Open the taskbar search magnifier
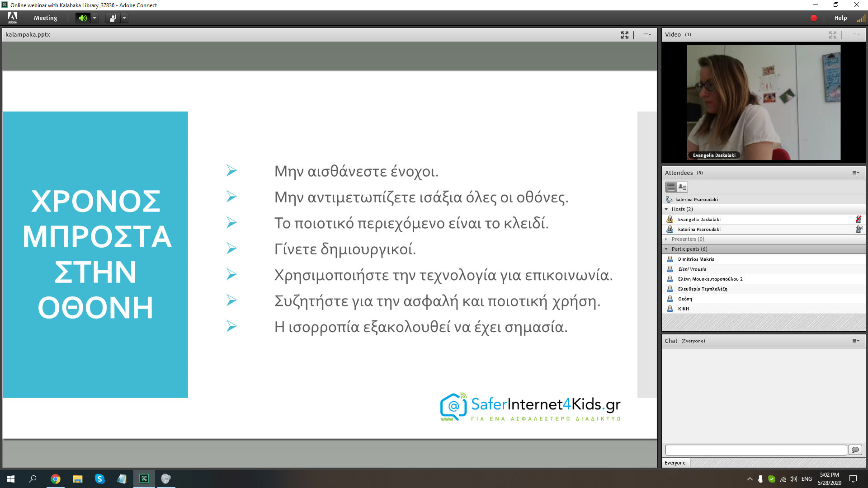The height and width of the screenshot is (488, 868). point(33,479)
